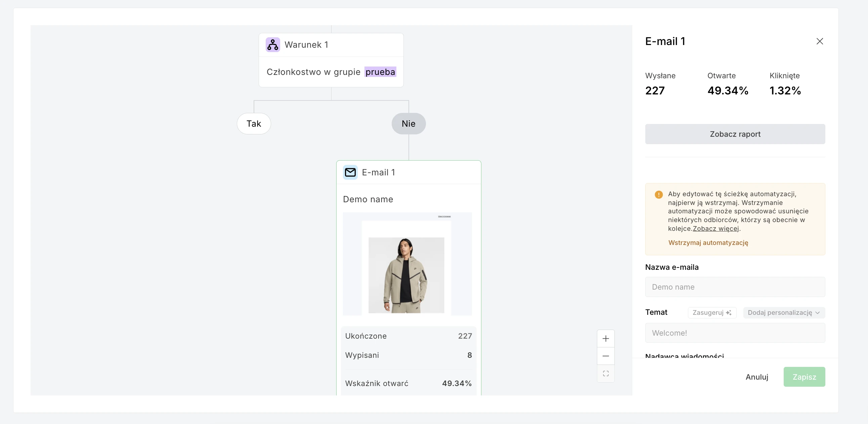Select the Nie branch bubble
868x424 pixels.
click(x=408, y=123)
